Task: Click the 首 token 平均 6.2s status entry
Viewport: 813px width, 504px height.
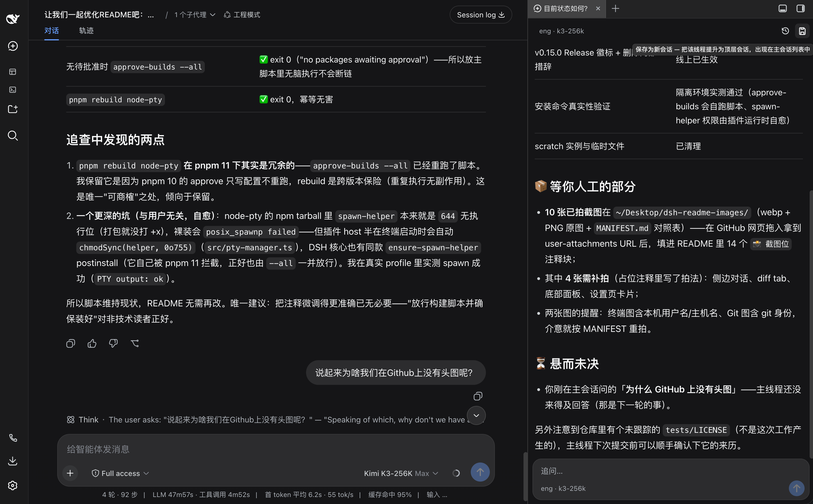Action: (x=293, y=494)
